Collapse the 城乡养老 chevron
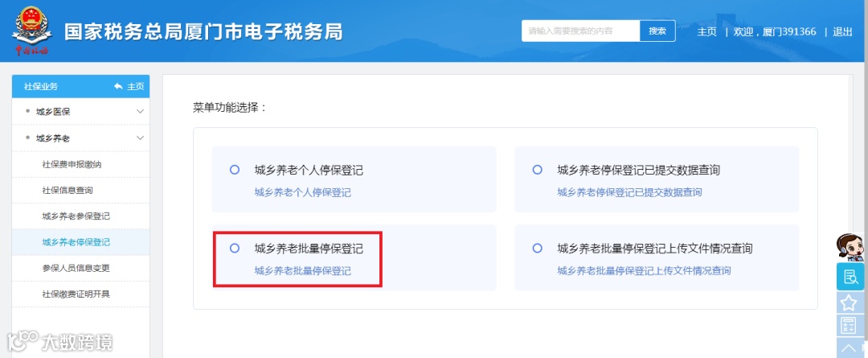The height and width of the screenshot is (358, 868). click(x=140, y=138)
